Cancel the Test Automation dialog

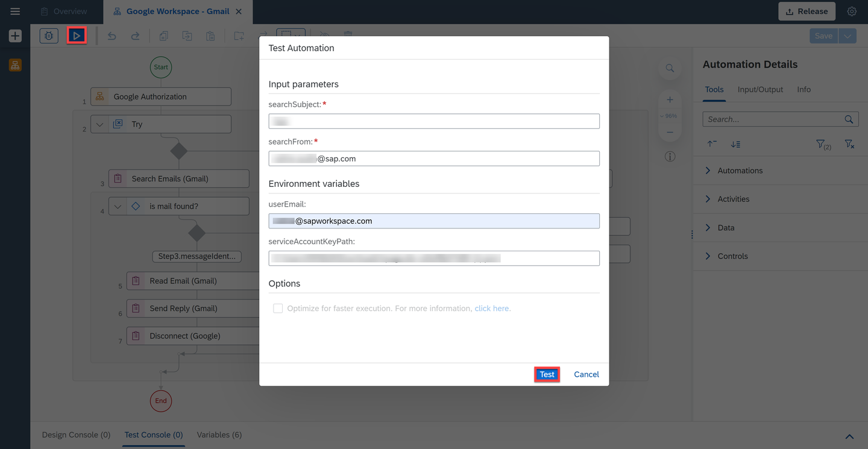[587, 374]
